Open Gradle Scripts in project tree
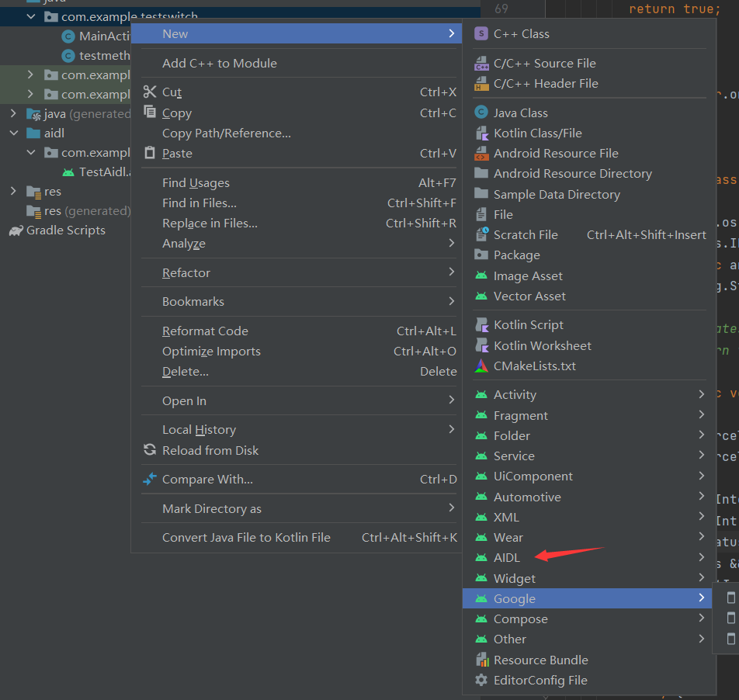The width and height of the screenshot is (739, 700). (x=65, y=230)
